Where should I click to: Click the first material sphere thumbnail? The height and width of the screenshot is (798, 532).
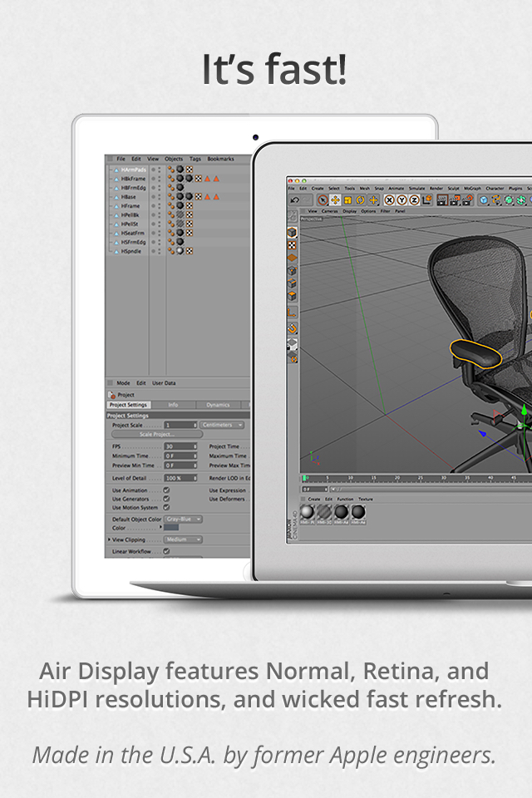[x=308, y=513]
